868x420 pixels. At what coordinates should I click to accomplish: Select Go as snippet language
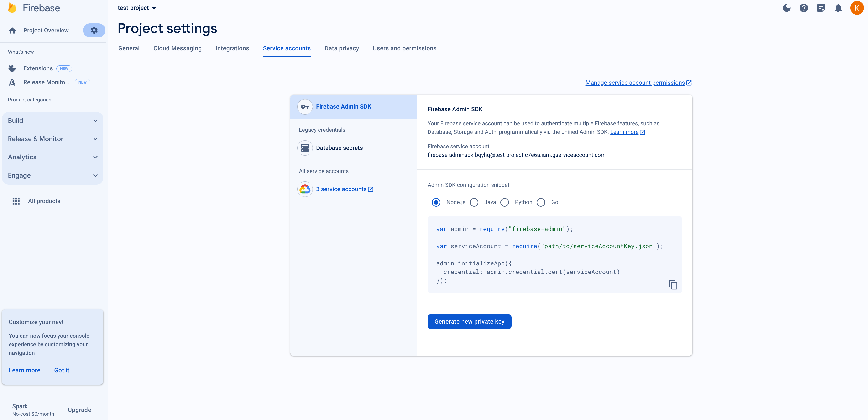click(x=541, y=202)
